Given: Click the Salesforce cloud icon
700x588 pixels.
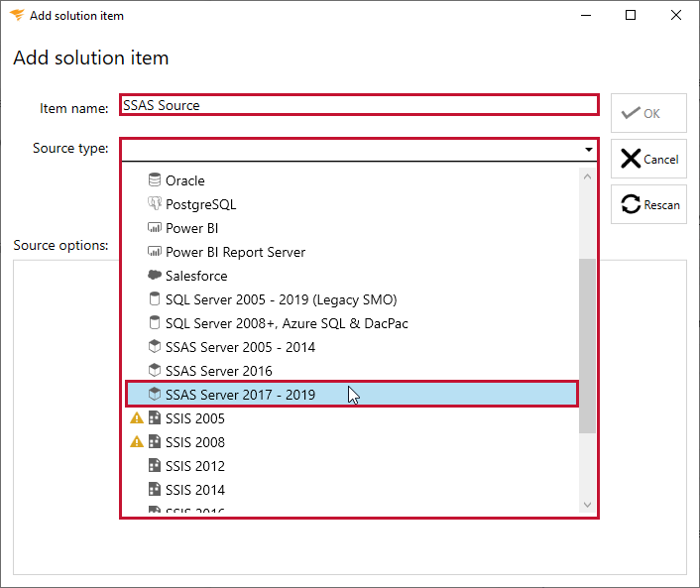Looking at the screenshot, I should [x=154, y=276].
